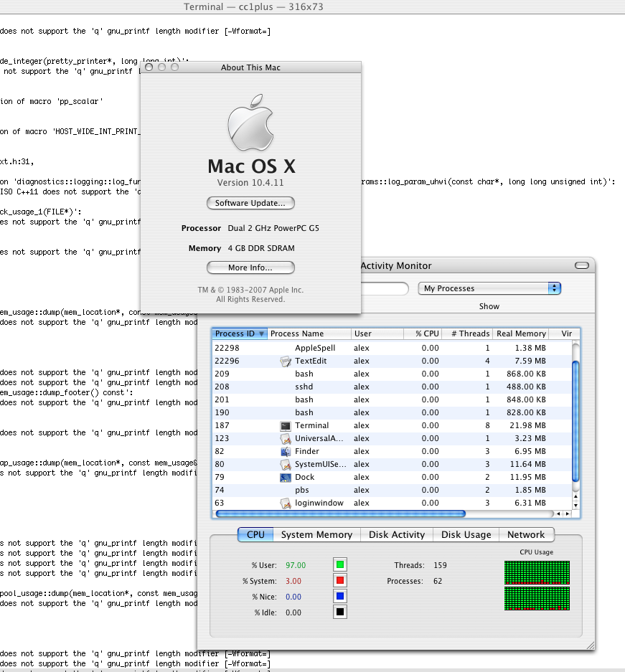Click the 11.95 MB memory value for Dock
Screen dimensions: 625x672
pos(527,477)
